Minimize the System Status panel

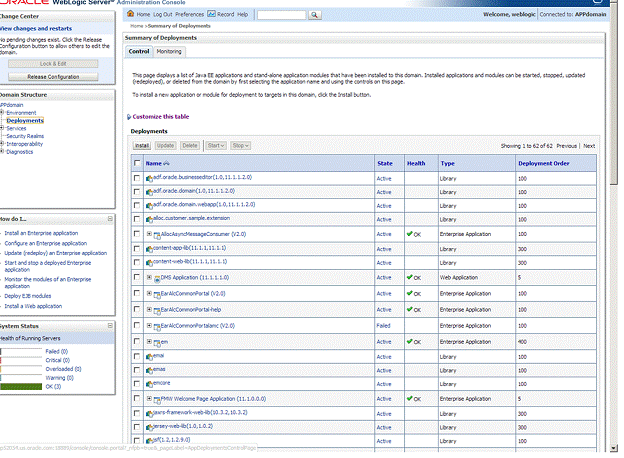coord(110,326)
